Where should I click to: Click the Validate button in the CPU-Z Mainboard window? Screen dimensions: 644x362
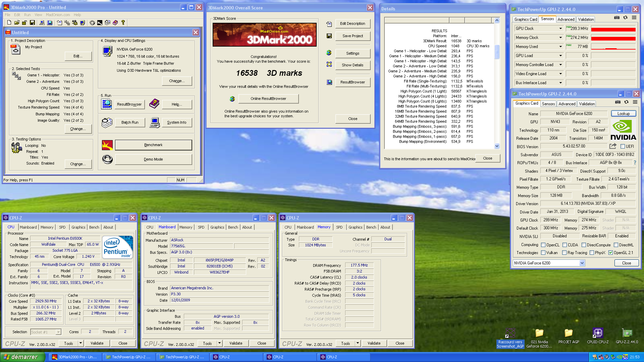coord(236,343)
